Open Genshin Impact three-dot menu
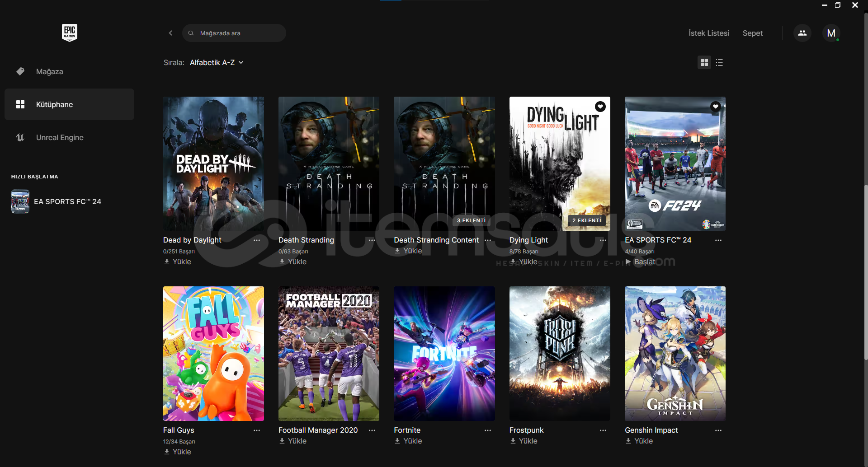The width and height of the screenshot is (868, 467). tap(718, 430)
